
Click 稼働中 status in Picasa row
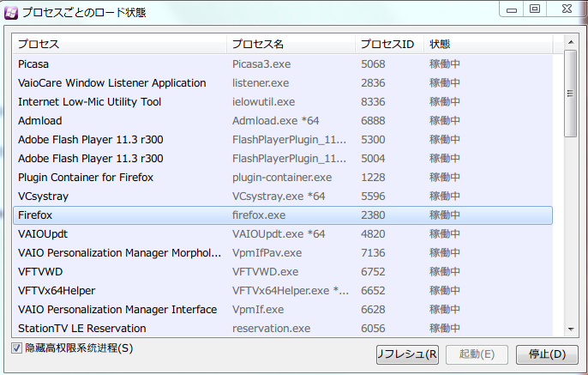(x=445, y=64)
